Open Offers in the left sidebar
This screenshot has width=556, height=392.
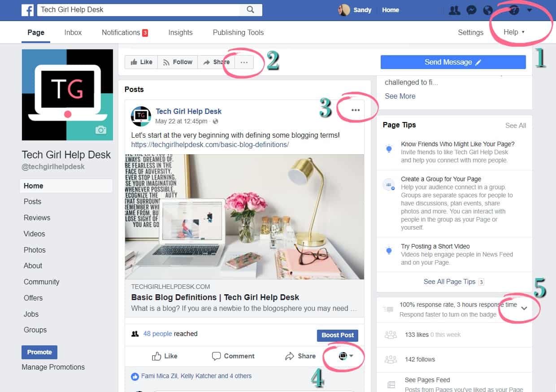point(33,298)
